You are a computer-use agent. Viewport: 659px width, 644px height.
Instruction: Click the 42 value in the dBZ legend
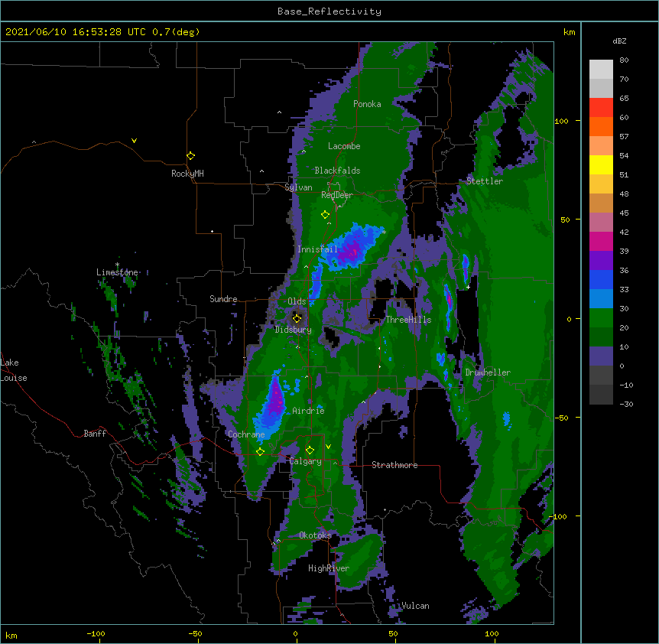pyautogui.click(x=624, y=232)
